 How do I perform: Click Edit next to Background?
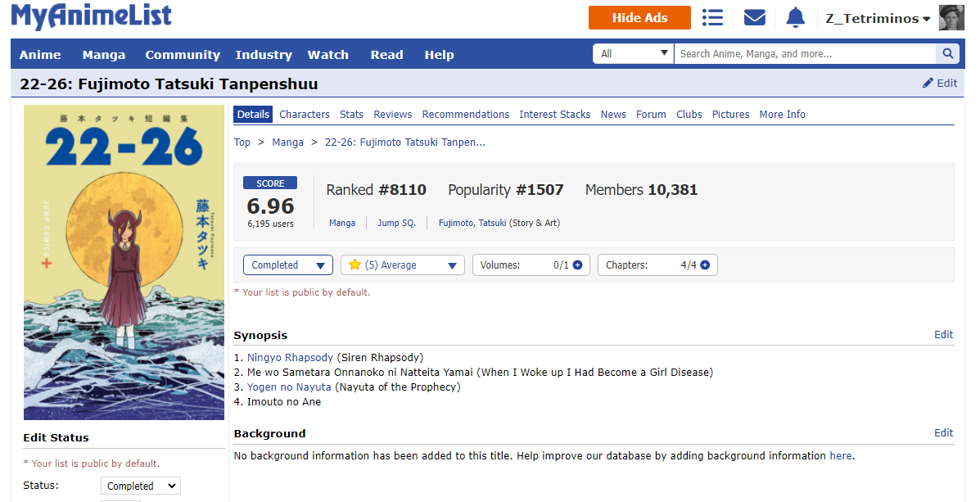[943, 432]
